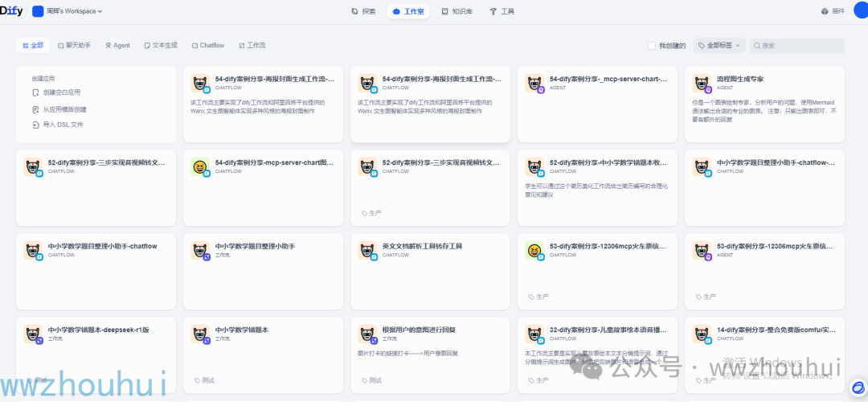Switch to the 工具 tab

coord(502,11)
